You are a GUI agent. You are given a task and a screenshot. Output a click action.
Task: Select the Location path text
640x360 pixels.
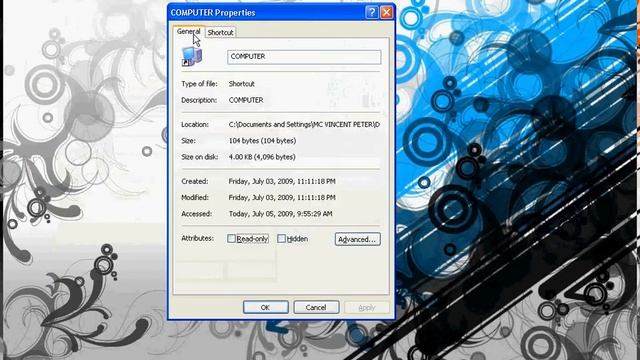click(304, 124)
